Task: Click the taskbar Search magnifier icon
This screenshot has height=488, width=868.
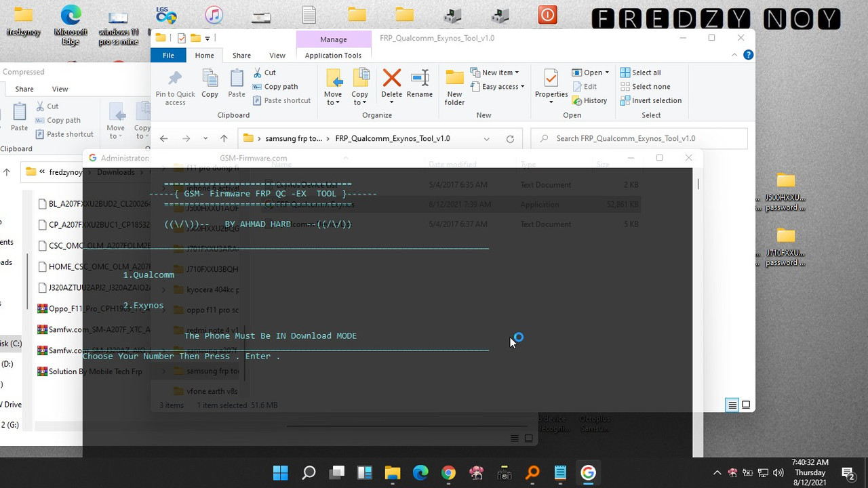Action: coord(309,472)
